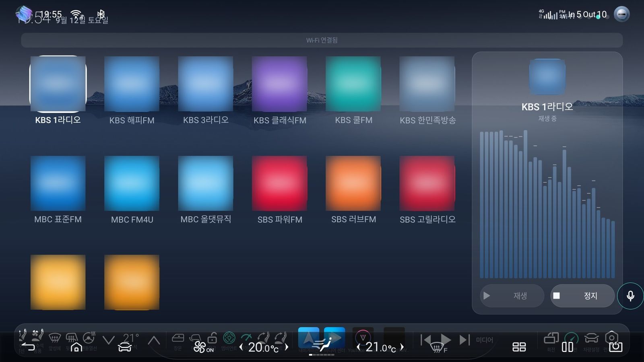
Task: Tap the now-playing KBS 1라디오 artwork
Action: pos(547,77)
